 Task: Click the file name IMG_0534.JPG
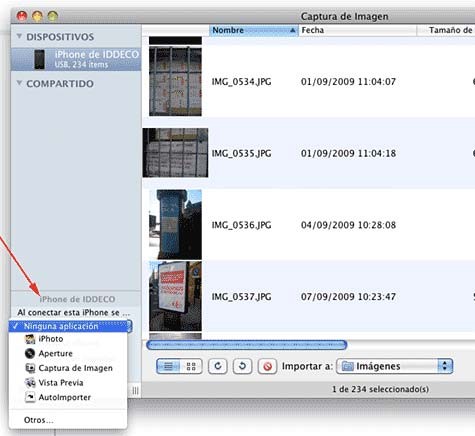click(241, 82)
